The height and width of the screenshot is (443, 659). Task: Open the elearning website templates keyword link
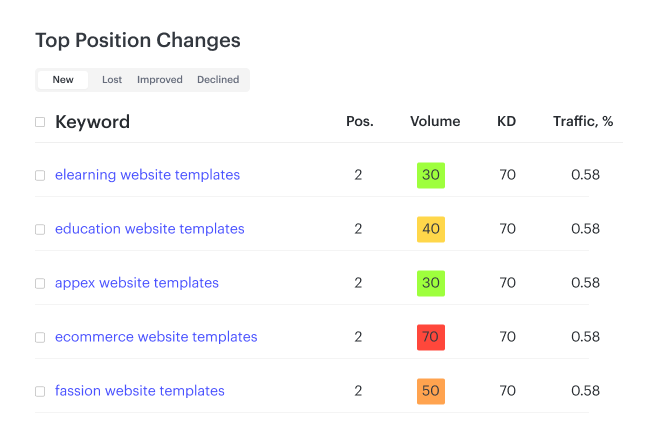(147, 175)
